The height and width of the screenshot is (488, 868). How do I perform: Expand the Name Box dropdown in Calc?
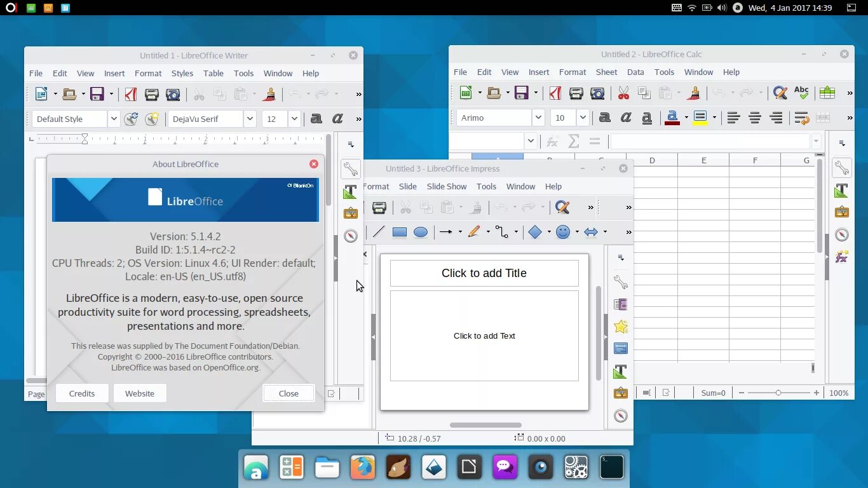tap(531, 141)
